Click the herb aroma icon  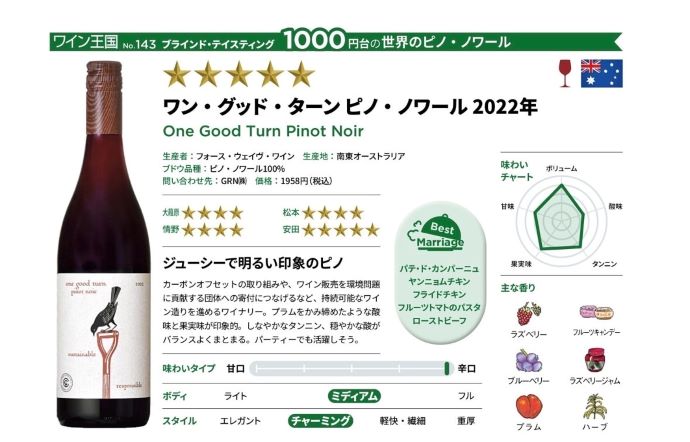pos(595,407)
